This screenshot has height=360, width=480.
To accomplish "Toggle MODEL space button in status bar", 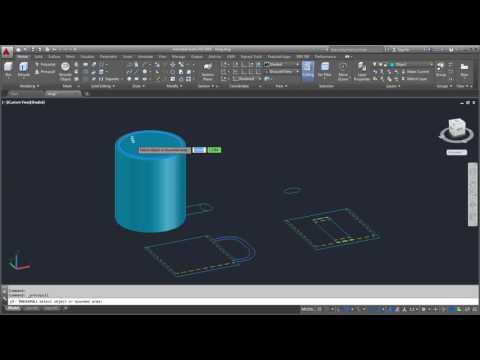I will 307,309.
